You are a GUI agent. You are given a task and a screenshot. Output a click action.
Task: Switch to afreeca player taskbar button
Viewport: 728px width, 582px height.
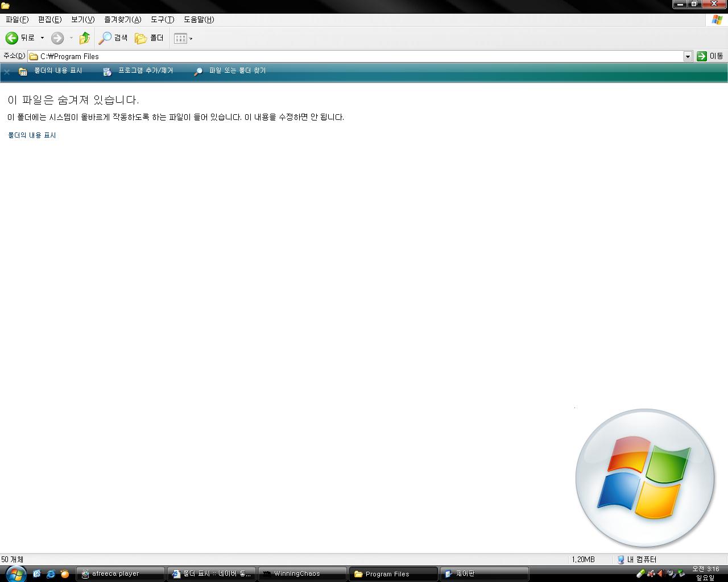click(121, 574)
